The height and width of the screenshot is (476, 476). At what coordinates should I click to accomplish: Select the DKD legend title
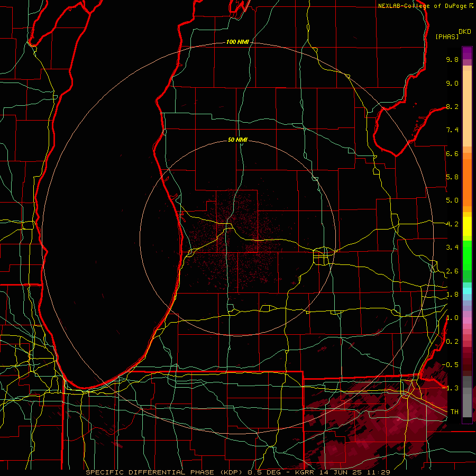tap(465, 32)
